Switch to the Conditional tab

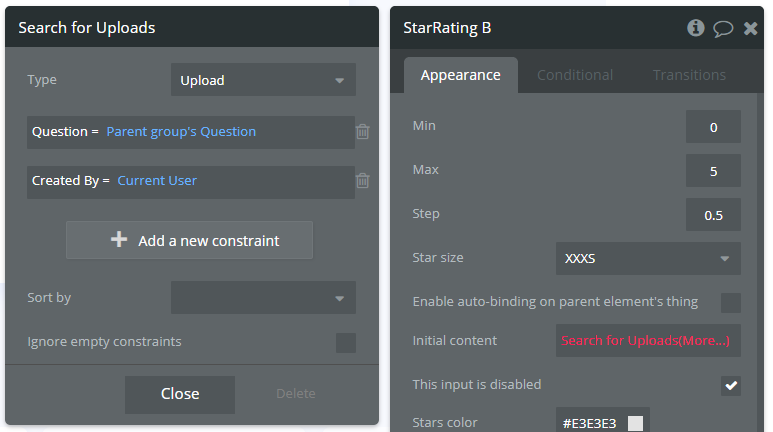[575, 75]
